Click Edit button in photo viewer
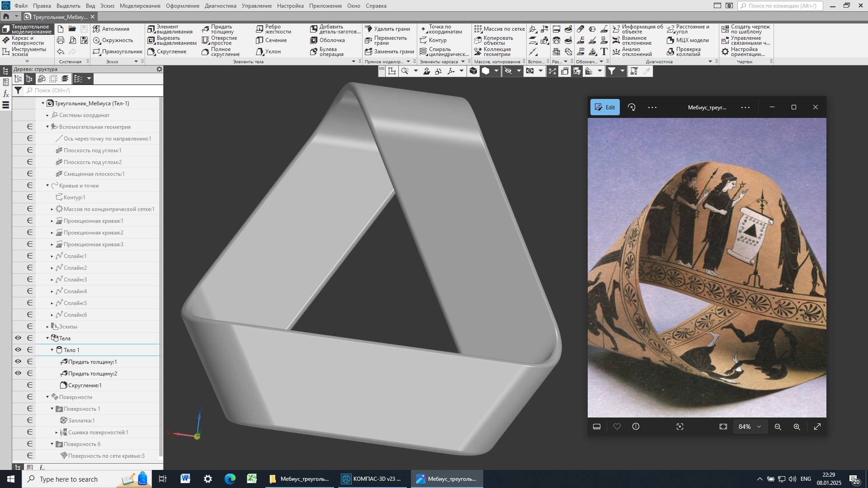 pos(604,108)
